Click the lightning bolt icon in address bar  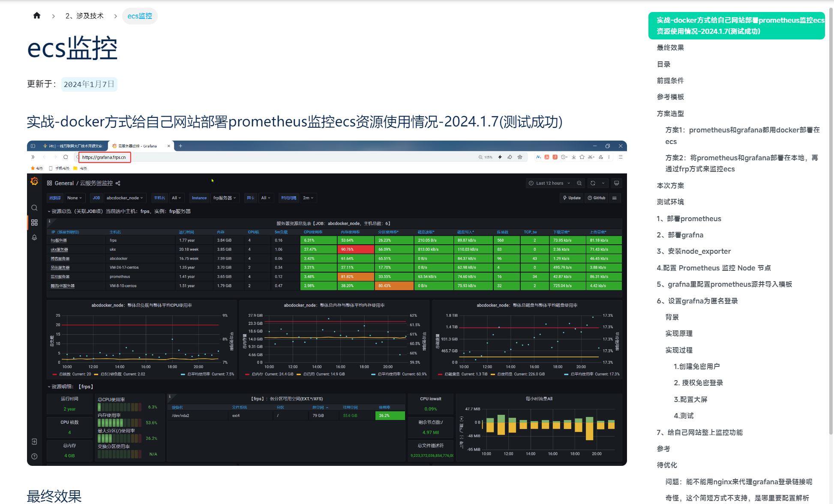click(500, 157)
